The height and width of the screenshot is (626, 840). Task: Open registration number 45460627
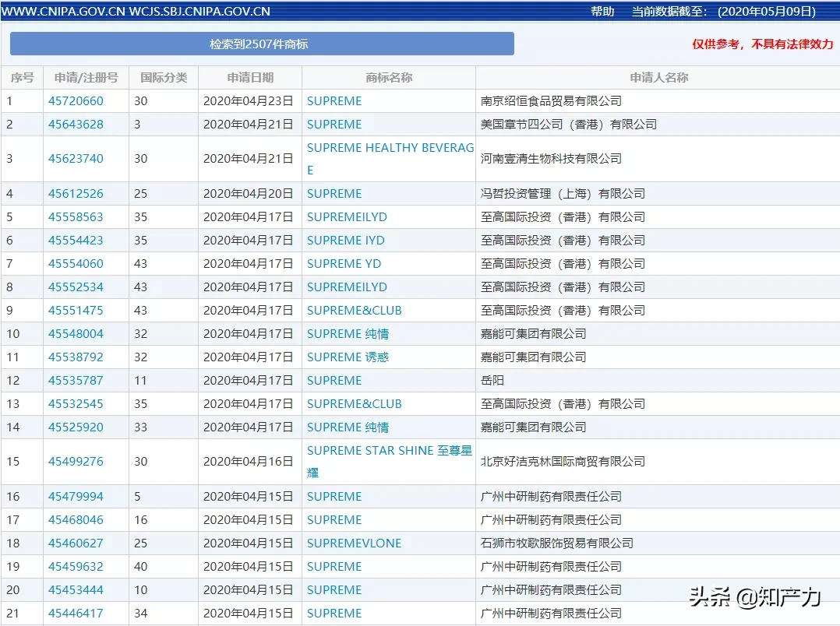[x=76, y=543]
